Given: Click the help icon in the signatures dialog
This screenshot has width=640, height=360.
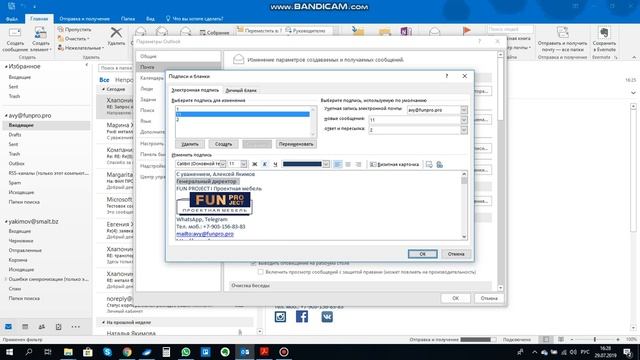Looking at the screenshot, I should click(x=447, y=76).
